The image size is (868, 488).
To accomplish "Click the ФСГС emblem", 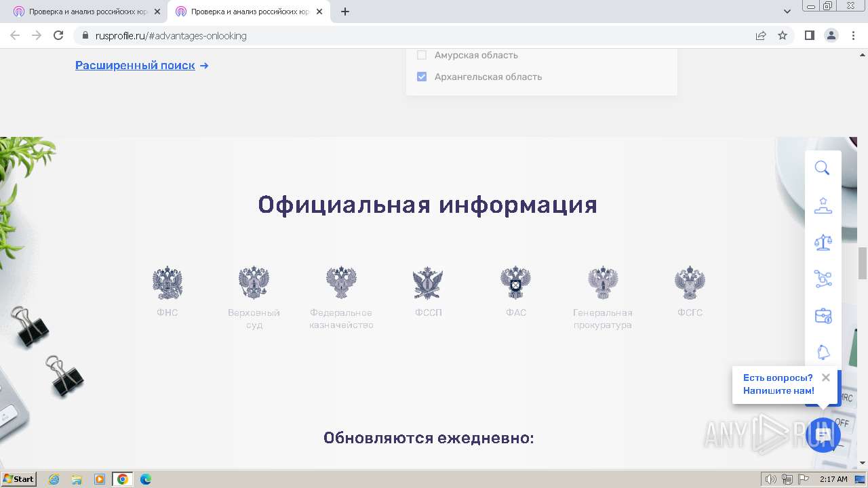I will click(690, 283).
